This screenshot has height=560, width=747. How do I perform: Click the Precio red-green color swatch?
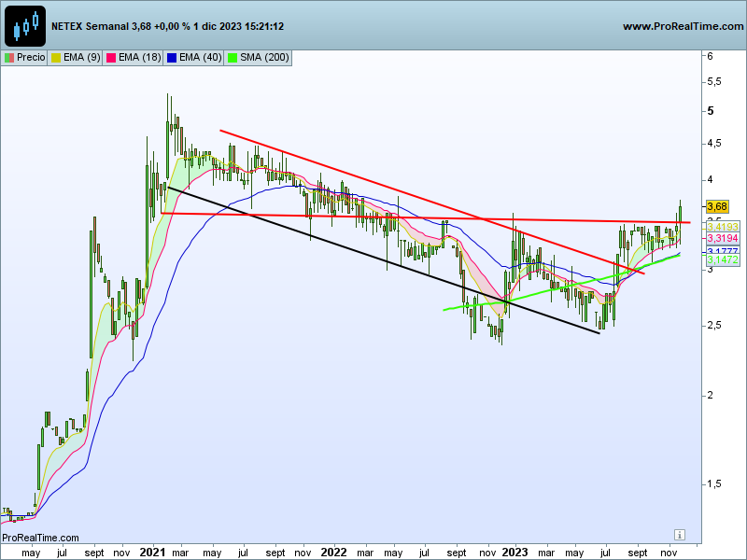(x=9, y=58)
